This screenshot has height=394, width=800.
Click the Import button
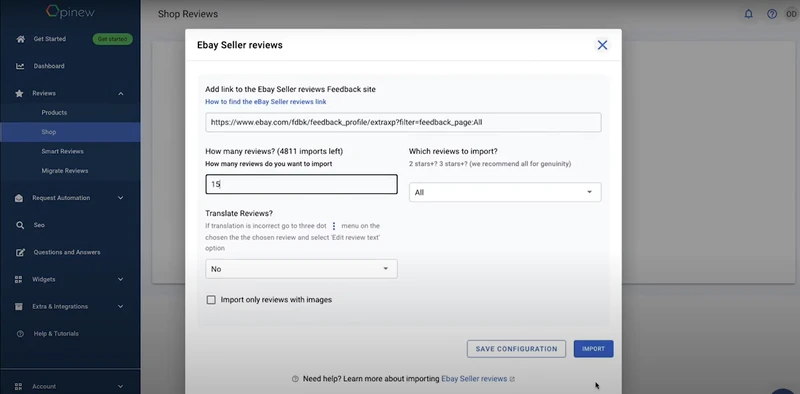pyautogui.click(x=593, y=349)
